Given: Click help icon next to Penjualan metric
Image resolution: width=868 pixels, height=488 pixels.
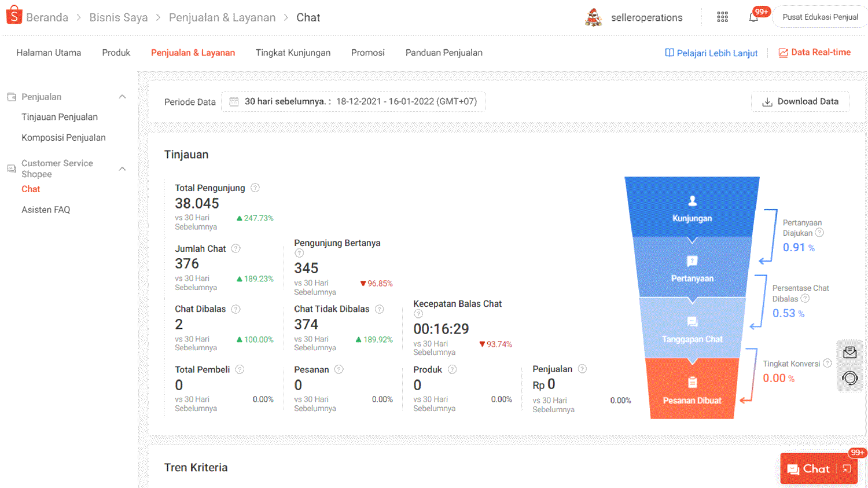Looking at the screenshot, I should [x=583, y=369].
